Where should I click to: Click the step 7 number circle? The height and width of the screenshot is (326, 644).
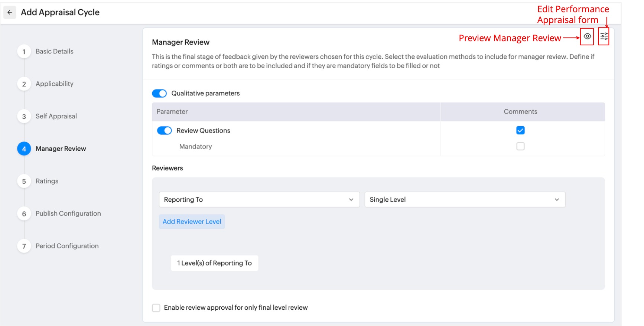click(24, 246)
